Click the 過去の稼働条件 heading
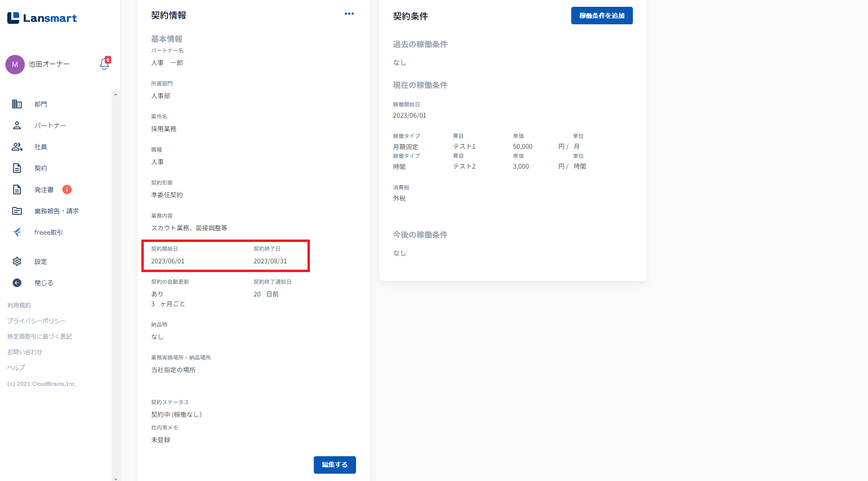The width and height of the screenshot is (868, 481). (x=420, y=44)
